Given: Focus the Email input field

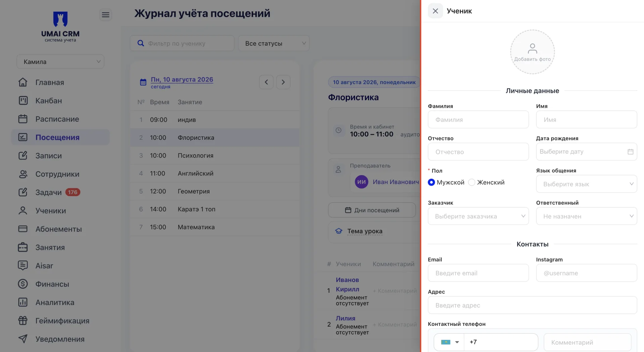Looking at the screenshot, I should click(478, 273).
